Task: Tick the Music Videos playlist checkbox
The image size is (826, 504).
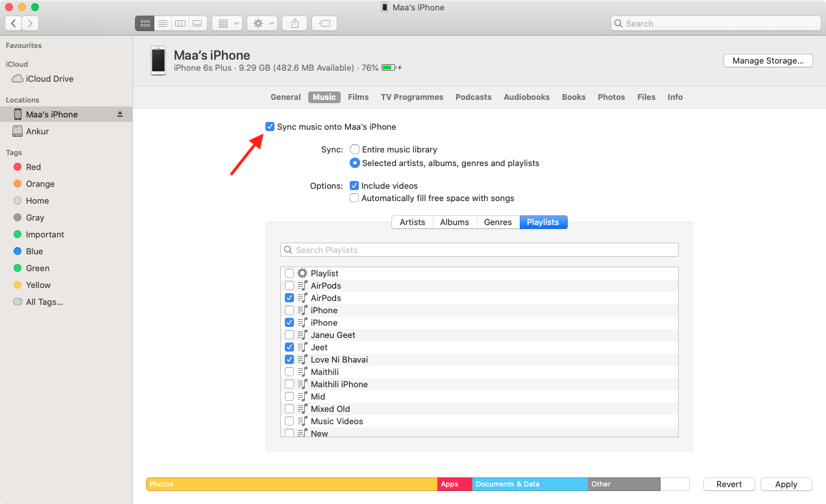Action: pos(289,421)
